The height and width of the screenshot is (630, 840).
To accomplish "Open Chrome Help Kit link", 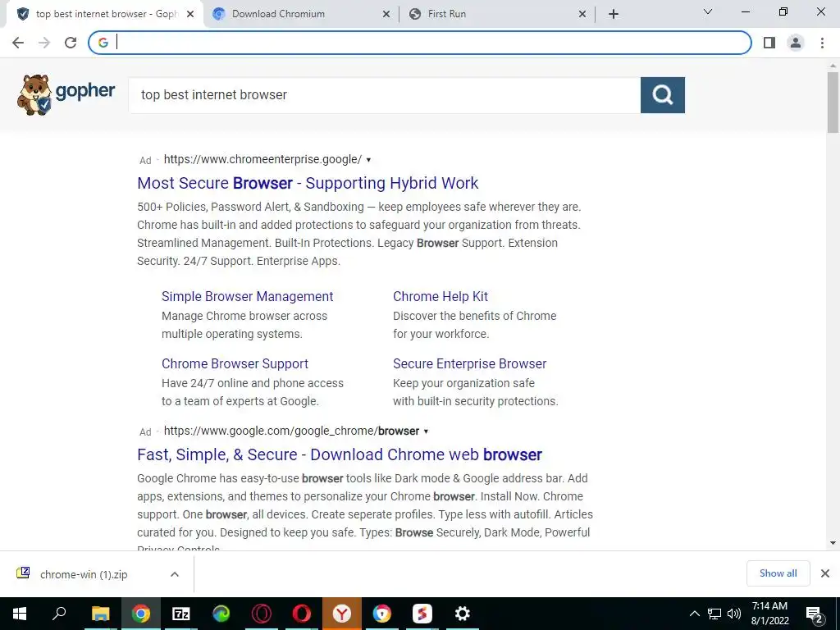I will [441, 296].
